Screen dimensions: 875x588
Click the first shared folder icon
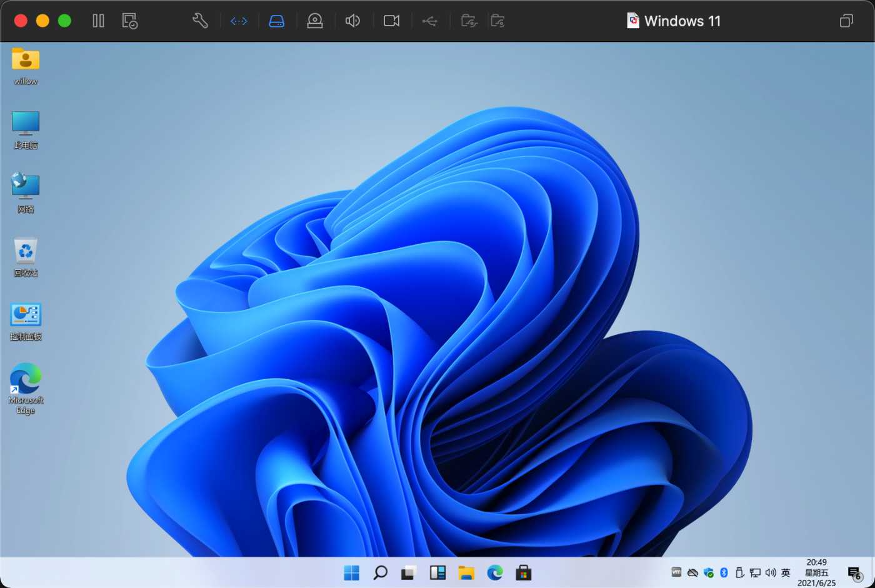469,21
